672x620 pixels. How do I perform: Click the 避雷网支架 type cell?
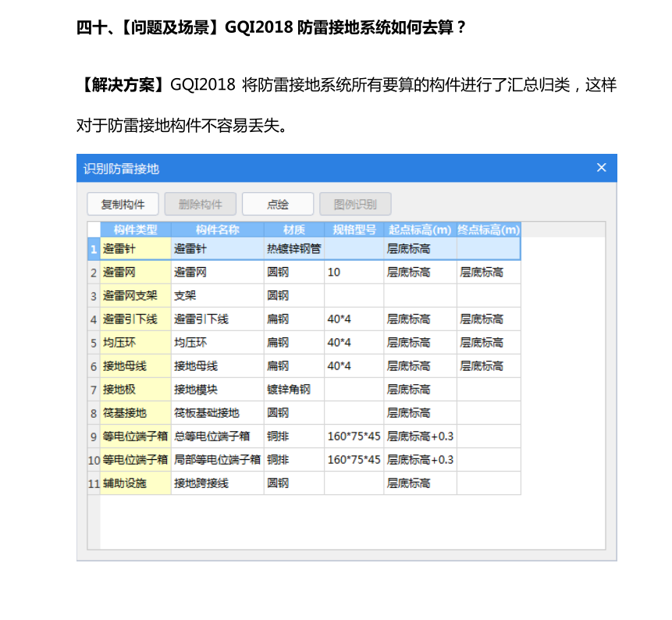point(136,296)
